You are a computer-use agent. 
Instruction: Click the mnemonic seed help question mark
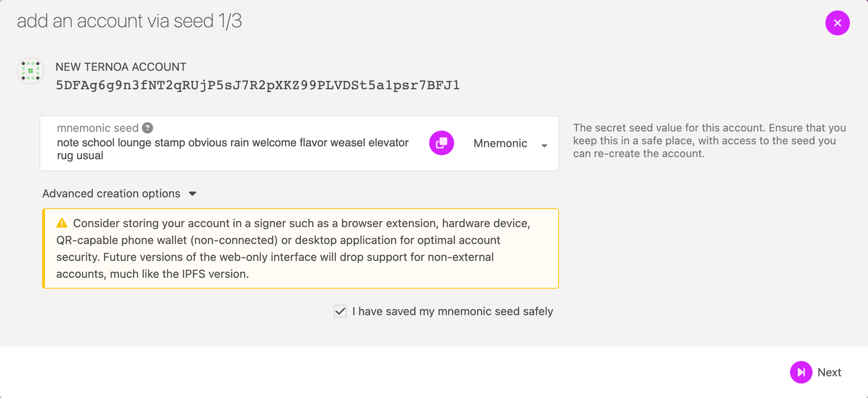[x=147, y=128]
